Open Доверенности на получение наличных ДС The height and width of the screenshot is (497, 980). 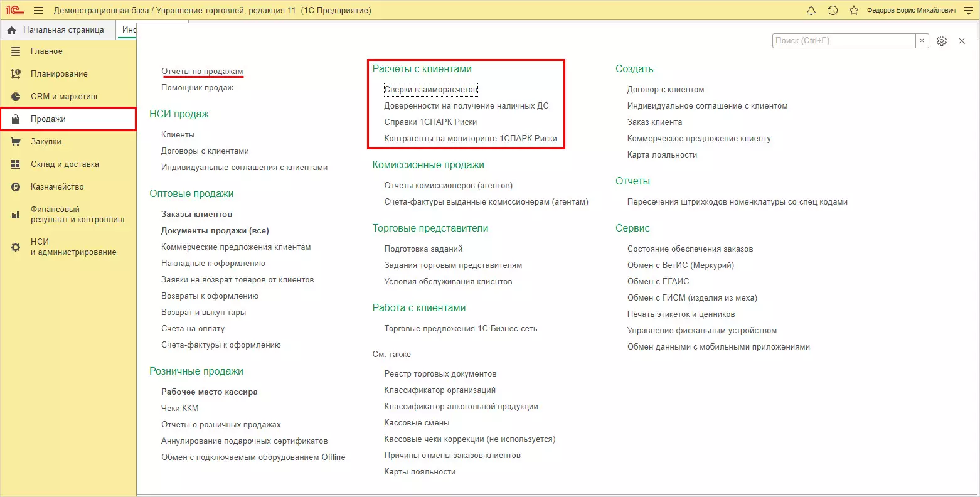467,106
